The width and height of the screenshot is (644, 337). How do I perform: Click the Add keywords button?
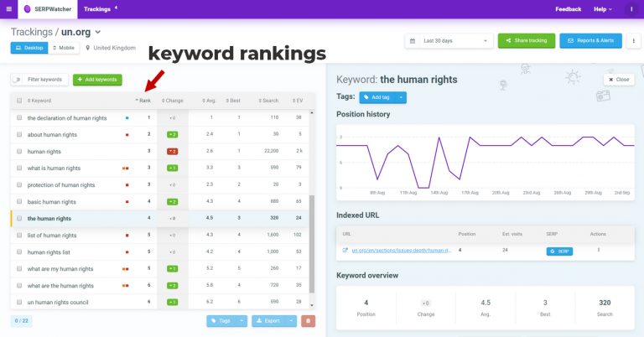tap(97, 80)
